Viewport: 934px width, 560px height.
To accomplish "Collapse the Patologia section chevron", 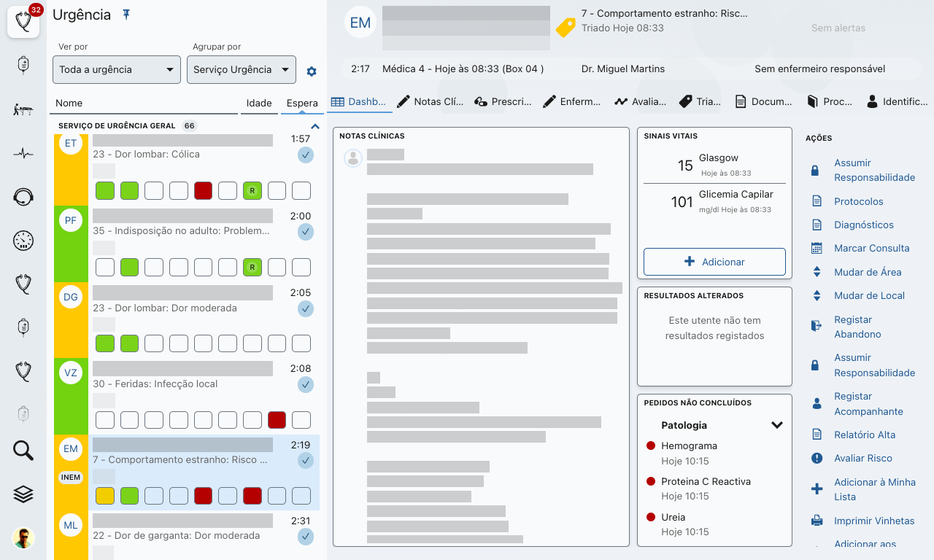I will [x=777, y=425].
